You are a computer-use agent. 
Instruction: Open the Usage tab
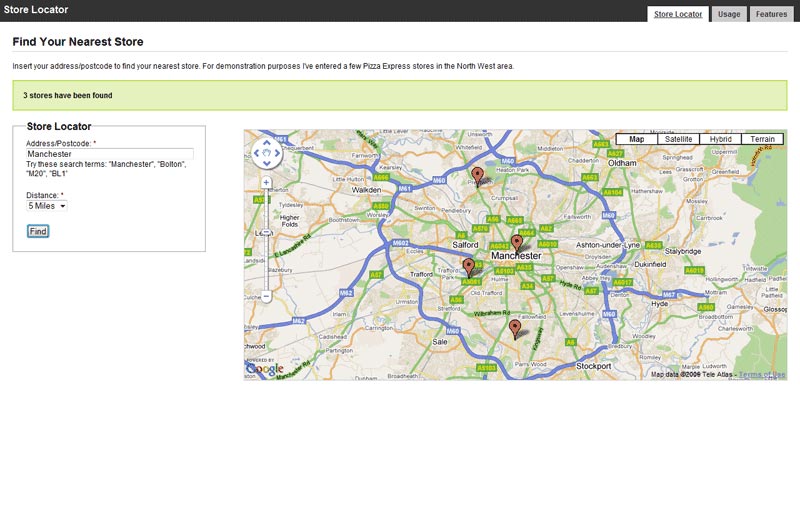pyautogui.click(x=729, y=14)
